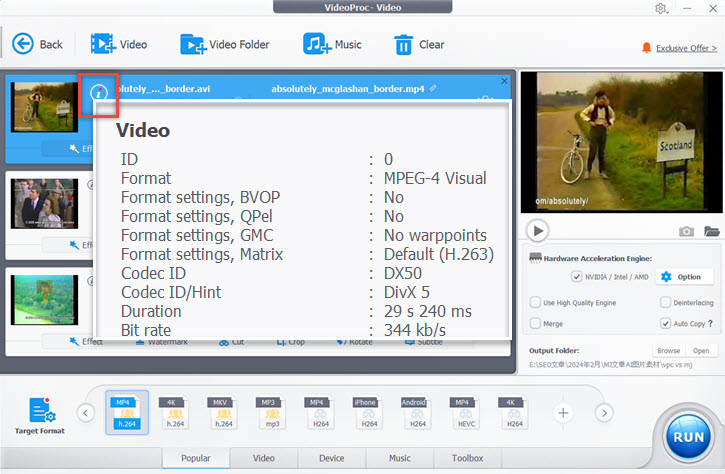Select MP4 h.264 preset
This screenshot has height=474, width=725.
click(x=127, y=412)
